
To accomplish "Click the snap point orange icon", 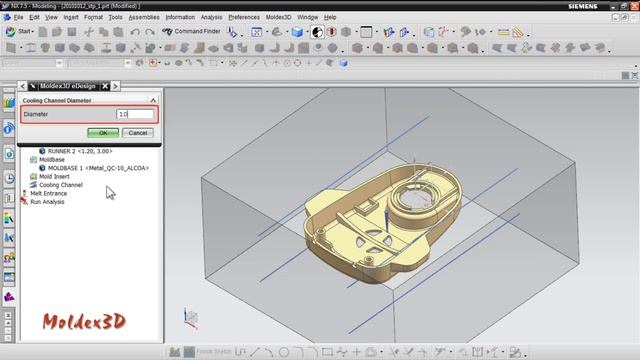I will pos(153,63).
